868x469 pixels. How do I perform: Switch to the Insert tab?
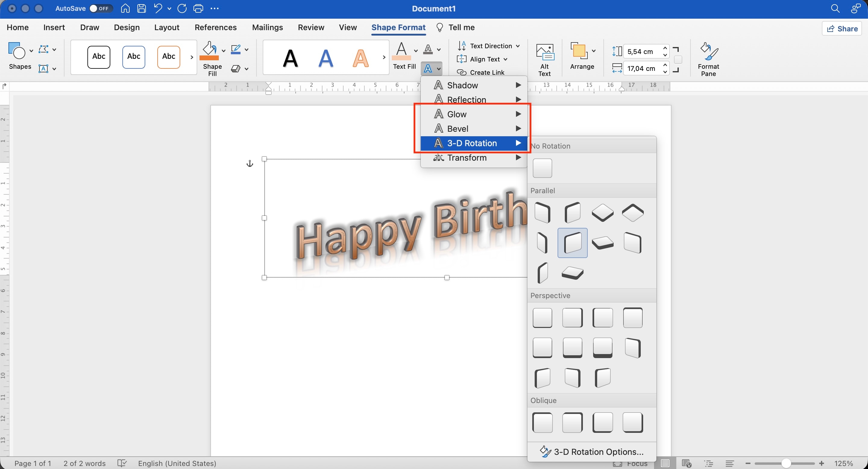[x=54, y=27]
